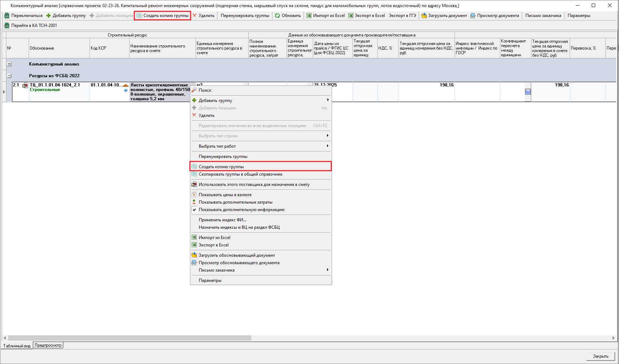
Task: Click Загрузить документ toolbar icon
Action: tap(424, 16)
